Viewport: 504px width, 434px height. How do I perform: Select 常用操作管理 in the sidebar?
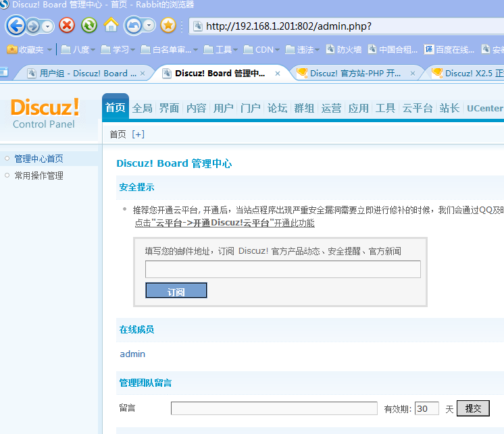pos(39,175)
